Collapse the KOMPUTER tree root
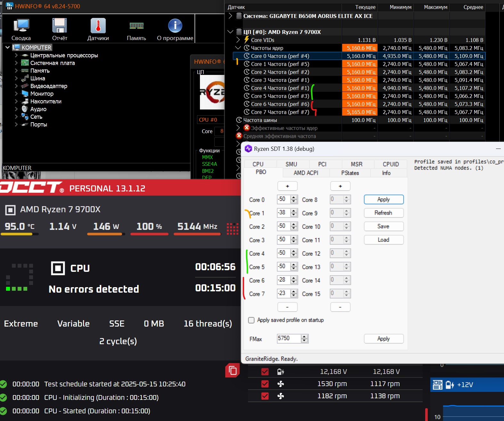Viewport: 504px width, 421px height. [x=8, y=47]
